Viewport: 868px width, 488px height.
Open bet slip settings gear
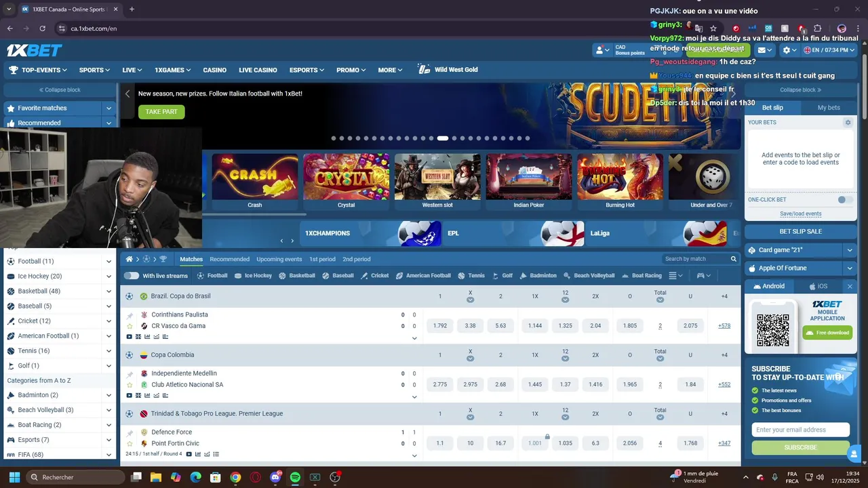pyautogui.click(x=848, y=123)
